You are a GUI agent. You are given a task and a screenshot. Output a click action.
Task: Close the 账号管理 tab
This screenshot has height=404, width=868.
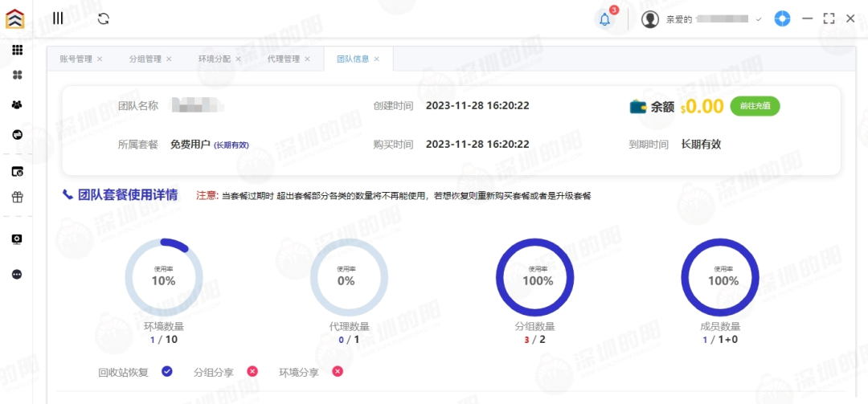tap(100, 59)
